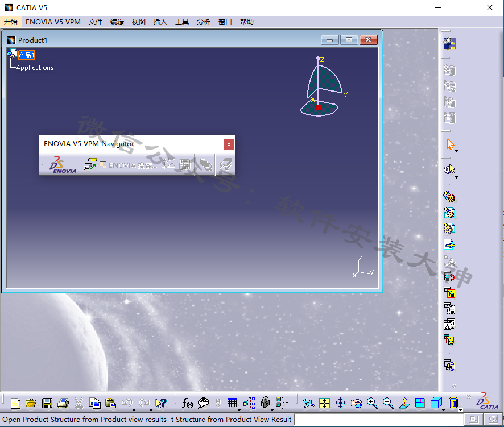Open a file with the folder icon
Viewport: 504px width, 427px height.
[31, 403]
